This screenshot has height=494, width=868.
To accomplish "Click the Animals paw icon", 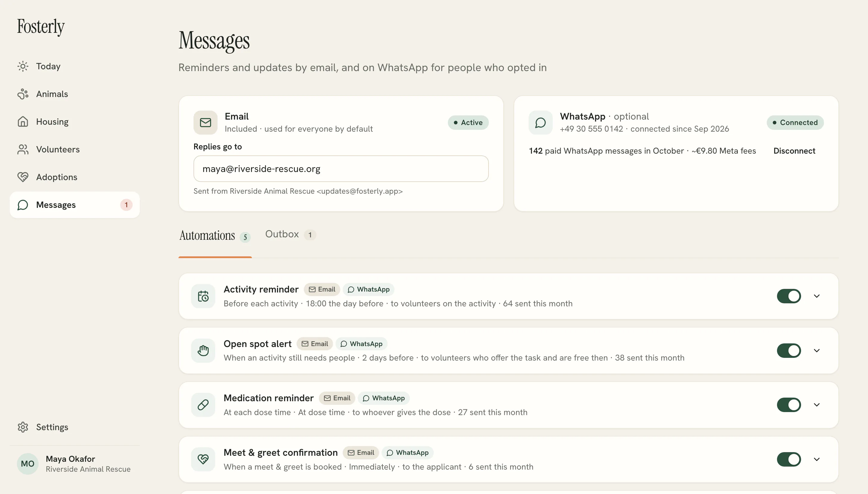I will (x=23, y=94).
